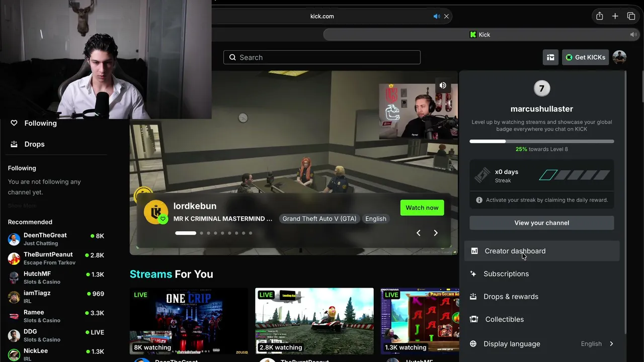This screenshot has height=362, width=644.
Task: Click the Creator dashboard chart icon
Action: (474, 251)
